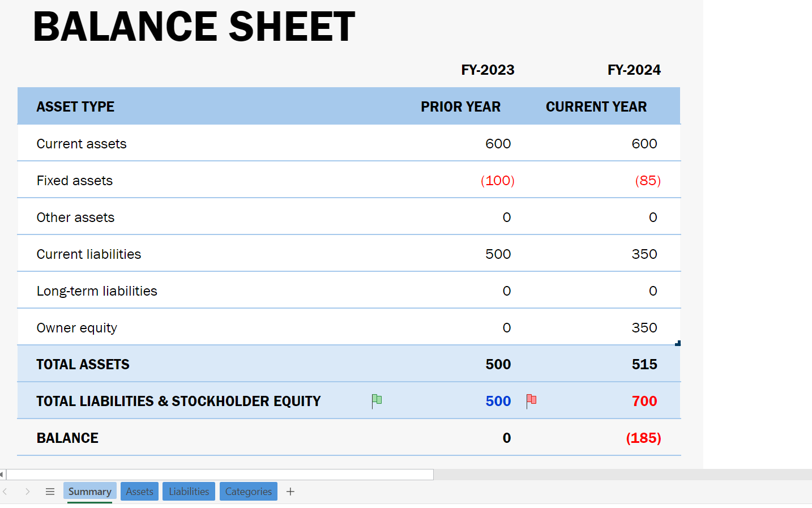Switch to the Summary sheet tab
The image size is (812, 508).
pyautogui.click(x=90, y=492)
